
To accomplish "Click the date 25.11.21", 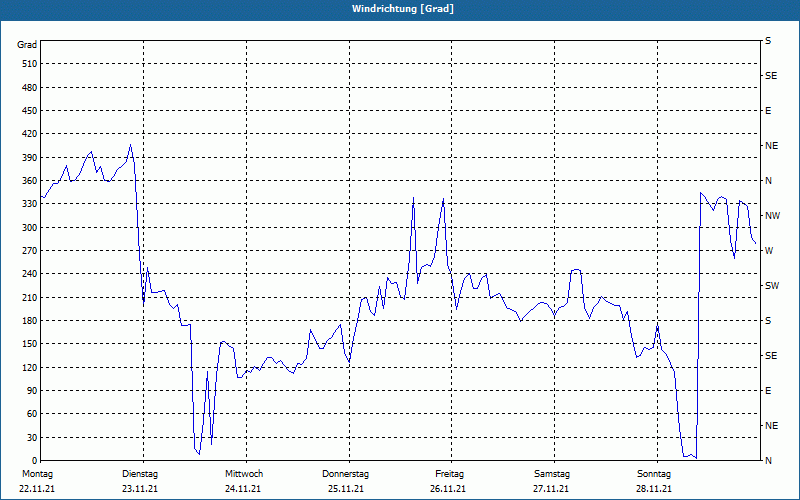I will tap(346, 489).
